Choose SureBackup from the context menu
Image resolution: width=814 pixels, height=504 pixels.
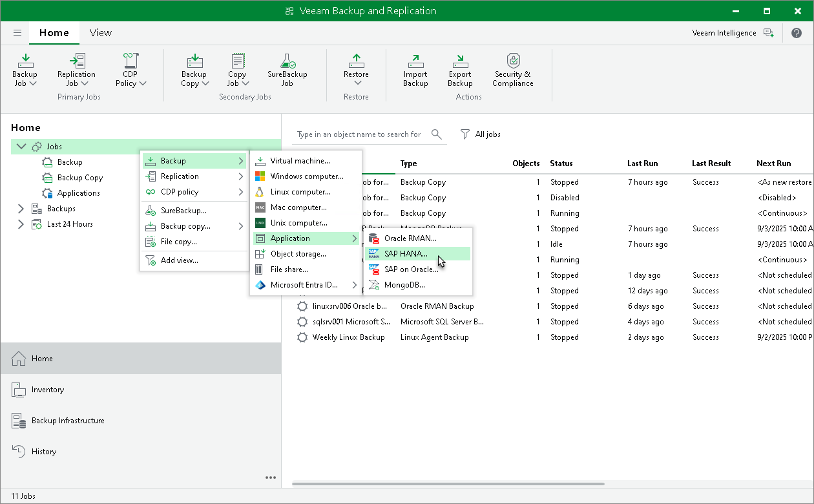click(x=194, y=211)
